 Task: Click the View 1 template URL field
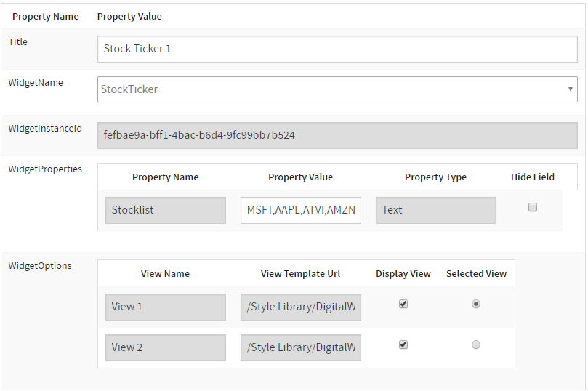300,307
